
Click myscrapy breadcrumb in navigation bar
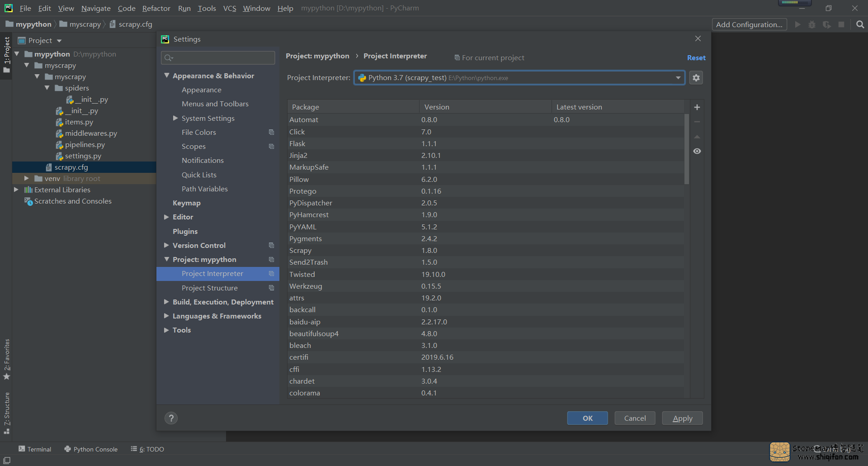[80, 24]
